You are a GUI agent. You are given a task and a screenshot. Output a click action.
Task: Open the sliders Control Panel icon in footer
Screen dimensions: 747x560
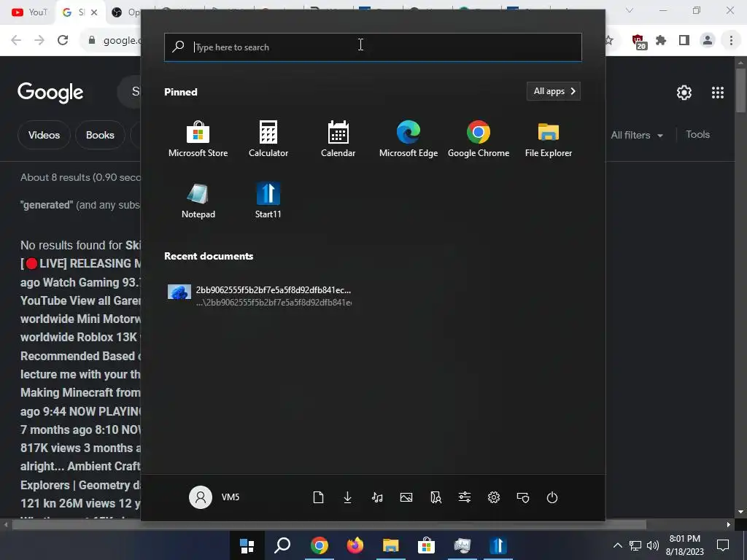[465, 497]
